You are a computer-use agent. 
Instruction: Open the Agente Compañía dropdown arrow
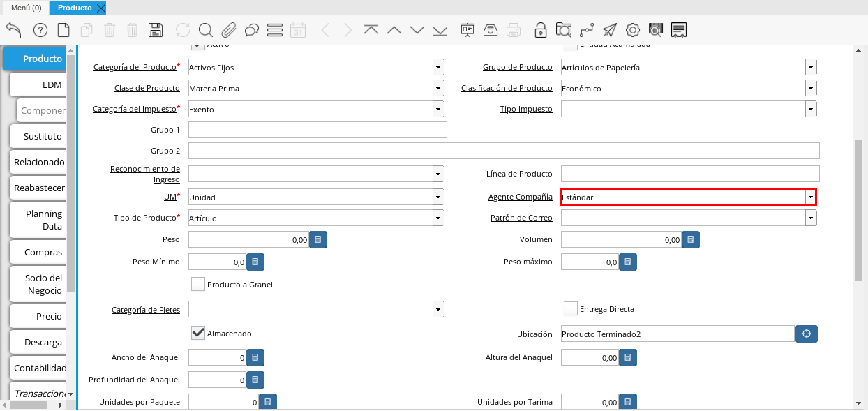click(x=810, y=197)
